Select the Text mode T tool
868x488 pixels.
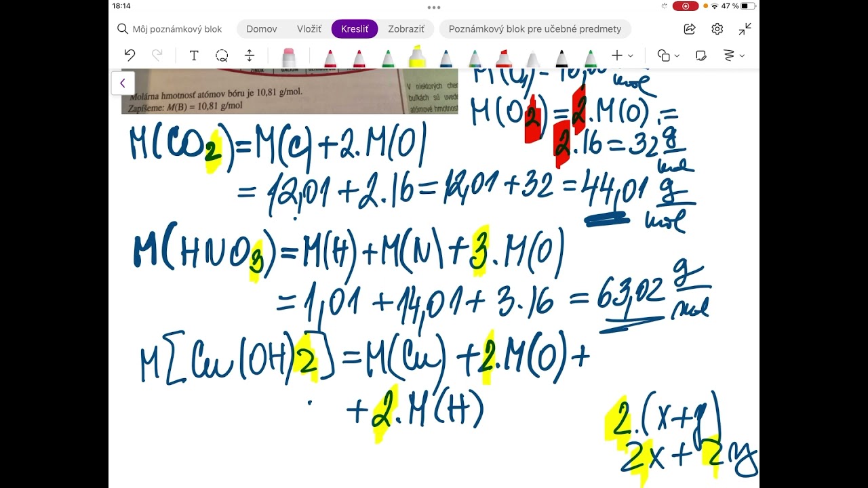[x=194, y=56]
